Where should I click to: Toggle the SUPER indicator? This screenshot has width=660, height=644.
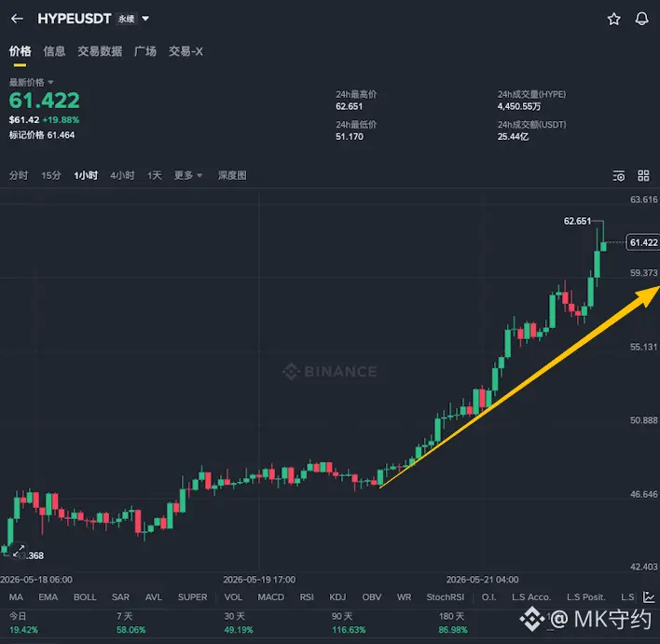point(192,596)
